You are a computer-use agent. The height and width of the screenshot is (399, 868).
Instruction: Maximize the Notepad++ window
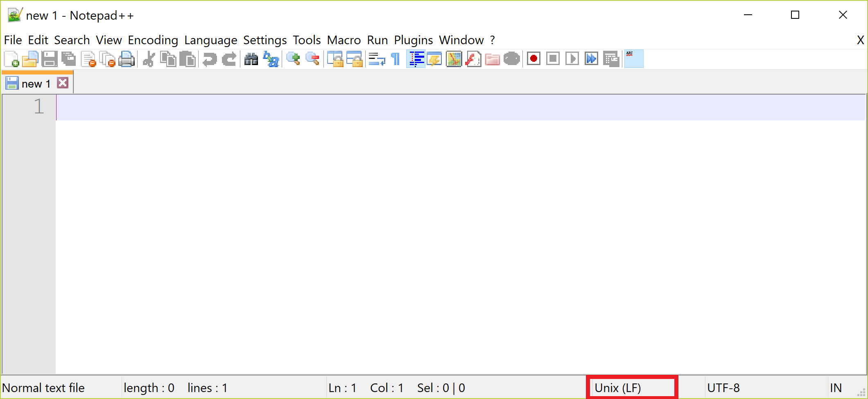tap(795, 15)
